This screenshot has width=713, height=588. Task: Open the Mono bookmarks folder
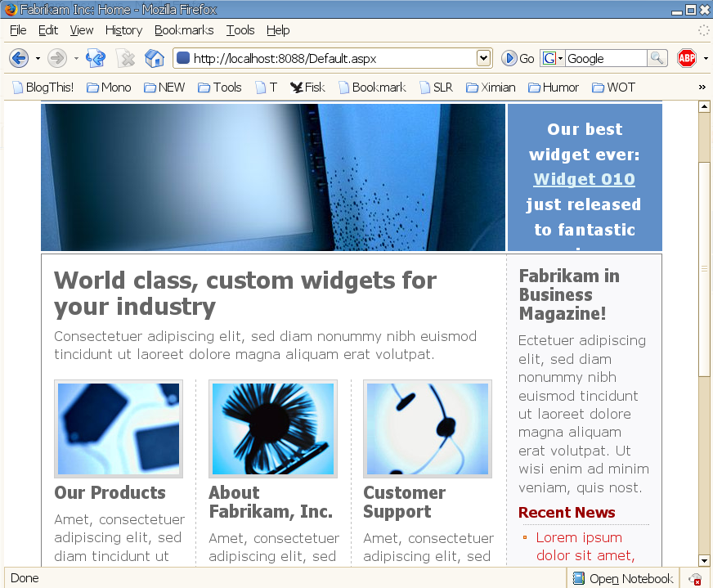[109, 88]
